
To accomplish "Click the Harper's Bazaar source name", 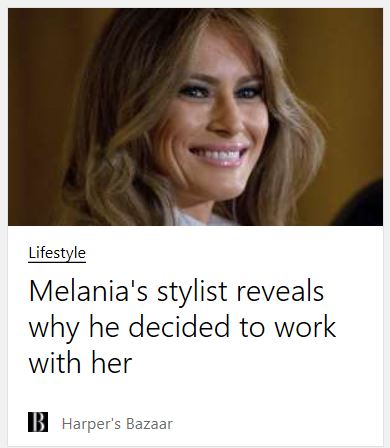I will 117,424.
